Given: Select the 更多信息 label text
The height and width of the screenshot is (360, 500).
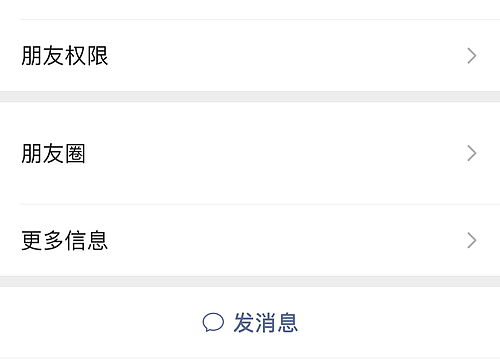Looking at the screenshot, I should click(x=65, y=240).
